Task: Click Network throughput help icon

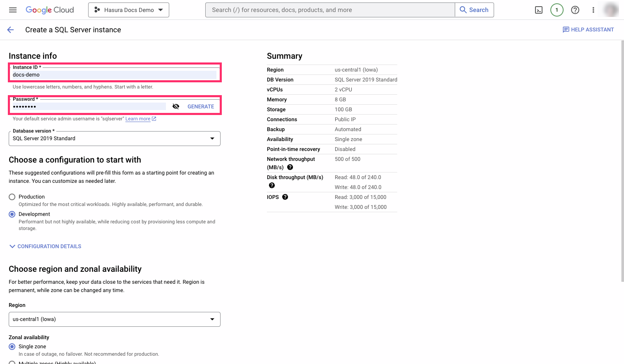Action: coord(290,167)
